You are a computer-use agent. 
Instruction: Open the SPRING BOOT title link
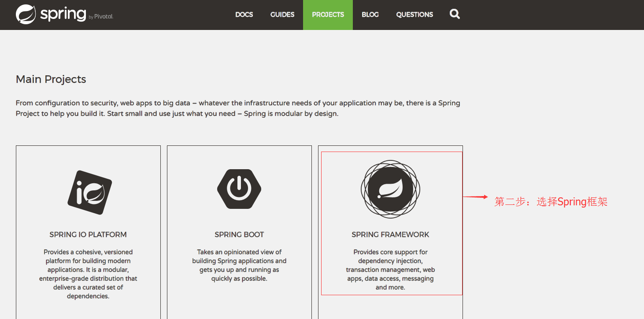coord(239,234)
